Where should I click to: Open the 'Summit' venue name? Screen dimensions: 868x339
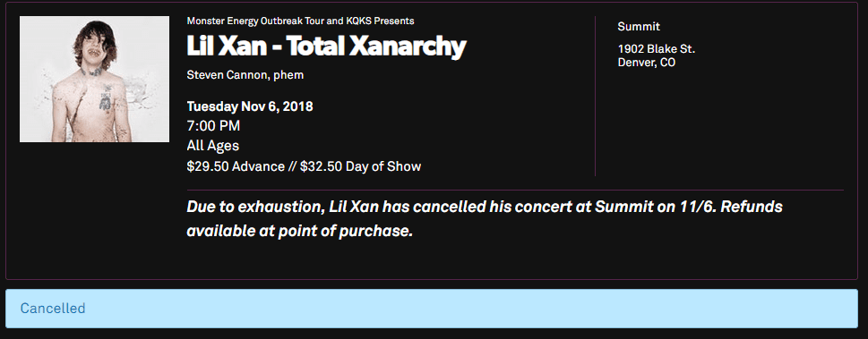(639, 27)
